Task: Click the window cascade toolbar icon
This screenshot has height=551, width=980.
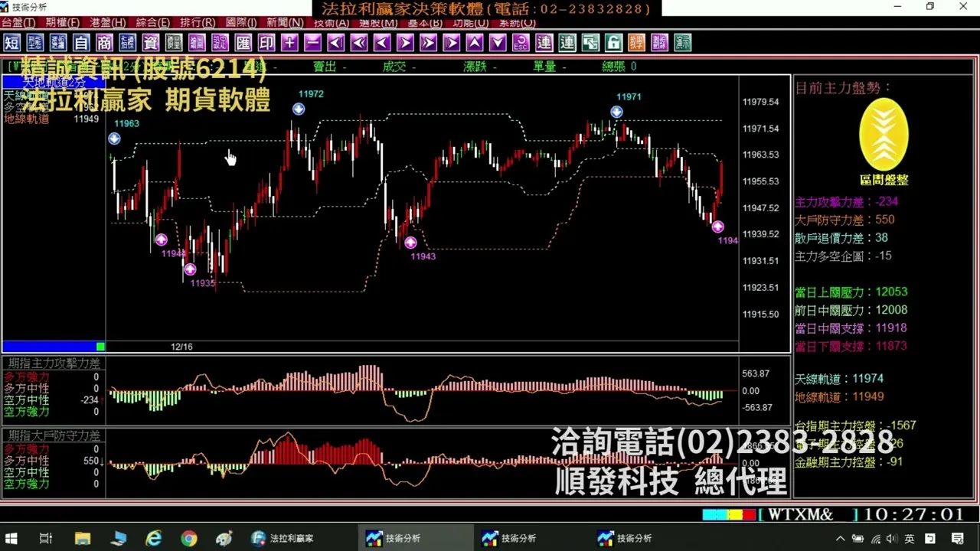Action: click(590, 42)
